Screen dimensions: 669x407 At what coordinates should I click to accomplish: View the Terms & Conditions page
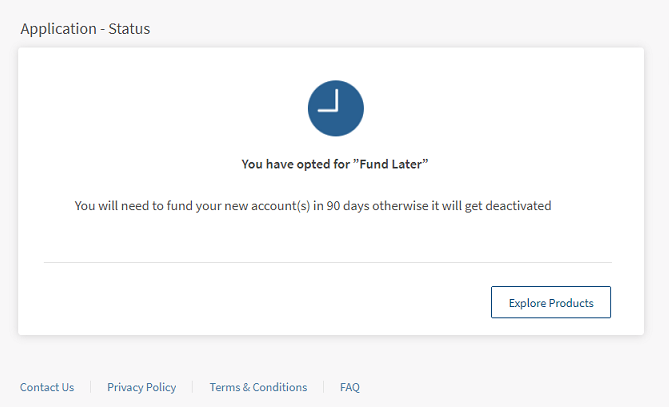[x=258, y=387]
